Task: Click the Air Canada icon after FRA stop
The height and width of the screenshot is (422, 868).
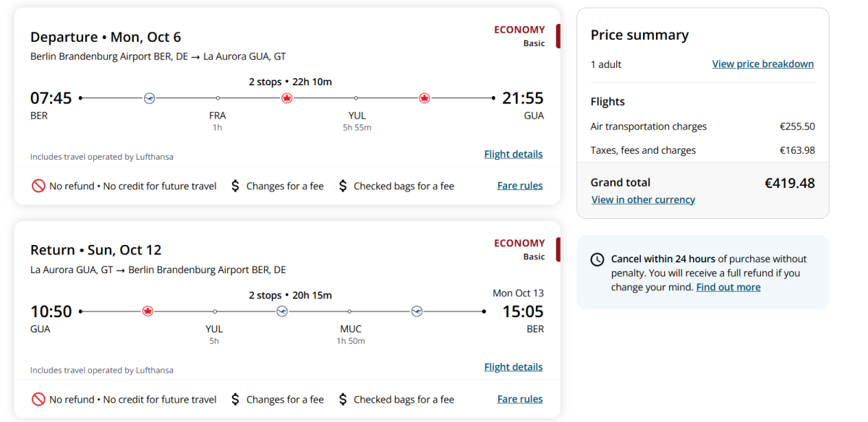Action: [286, 98]
